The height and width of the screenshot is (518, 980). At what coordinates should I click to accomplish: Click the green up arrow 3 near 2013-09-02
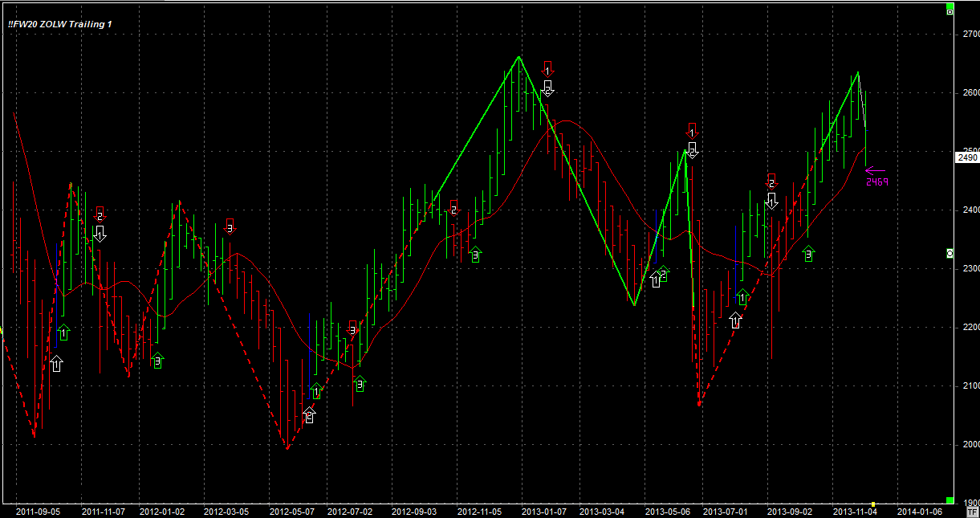[x=808, y=254]
